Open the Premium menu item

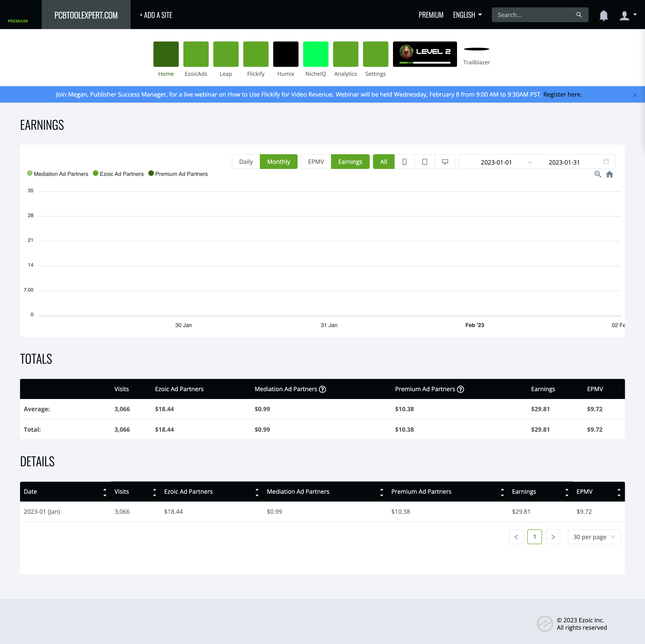pyautogui.click(x=431, y=15)
